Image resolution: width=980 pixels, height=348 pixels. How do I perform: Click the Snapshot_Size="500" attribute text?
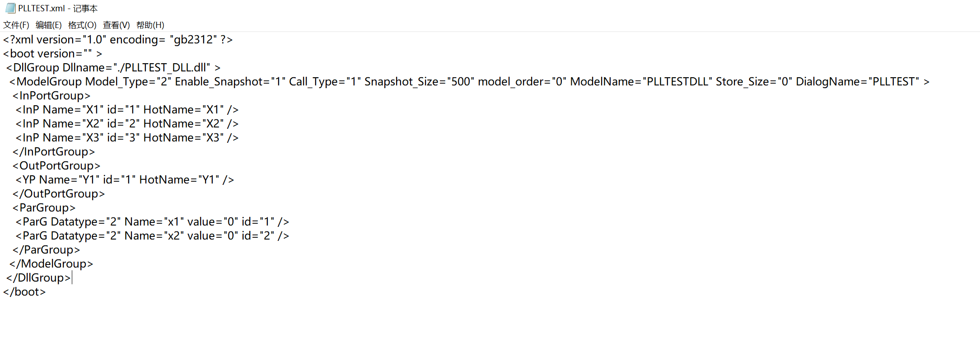[419, 82]
